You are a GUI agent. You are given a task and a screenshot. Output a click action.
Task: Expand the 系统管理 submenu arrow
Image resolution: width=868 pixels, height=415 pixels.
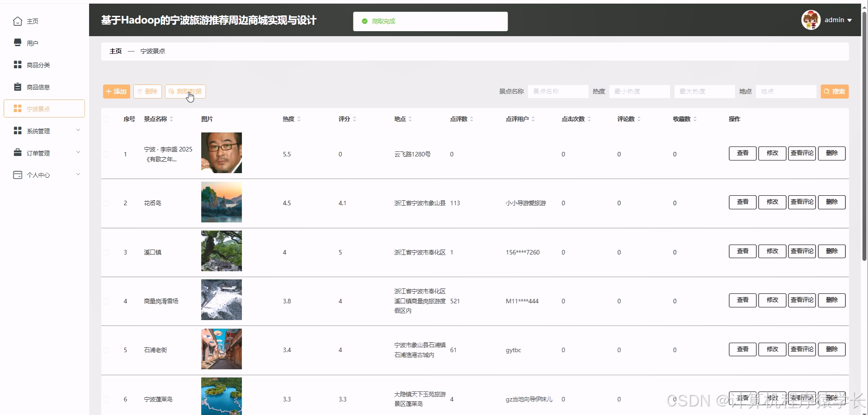pos(78,130)
